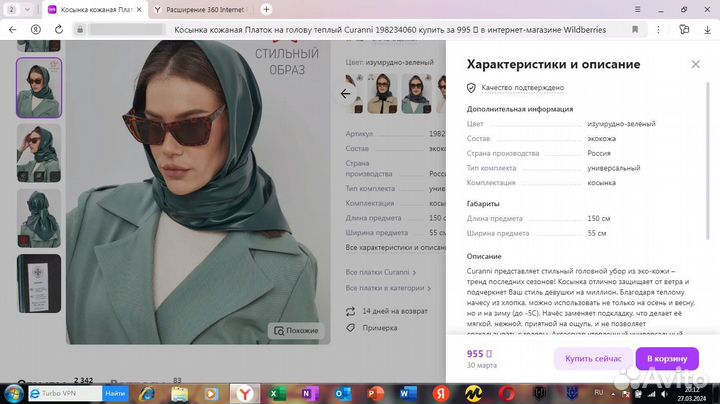Open Internet Explorer from the taskbar
Viewport: 720px width, 404px height.
coord(147,394)
